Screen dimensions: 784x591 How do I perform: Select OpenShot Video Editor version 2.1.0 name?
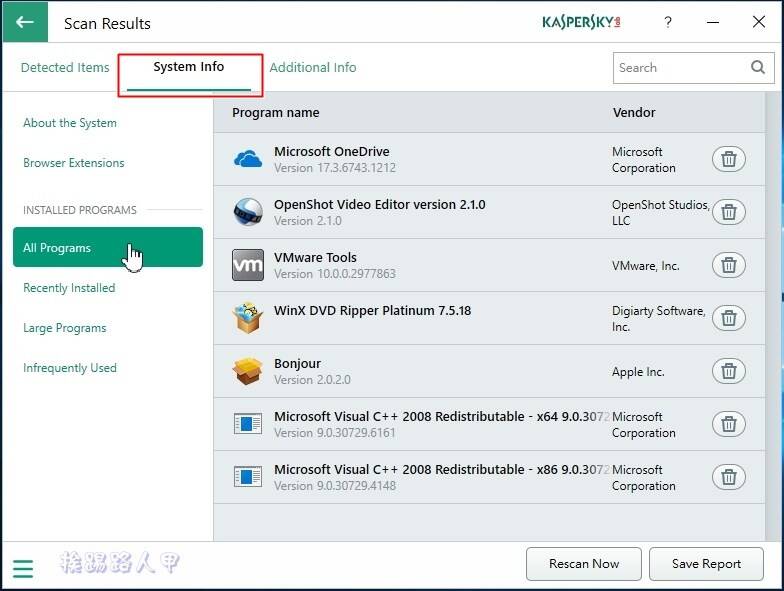[x=380, y=204]
